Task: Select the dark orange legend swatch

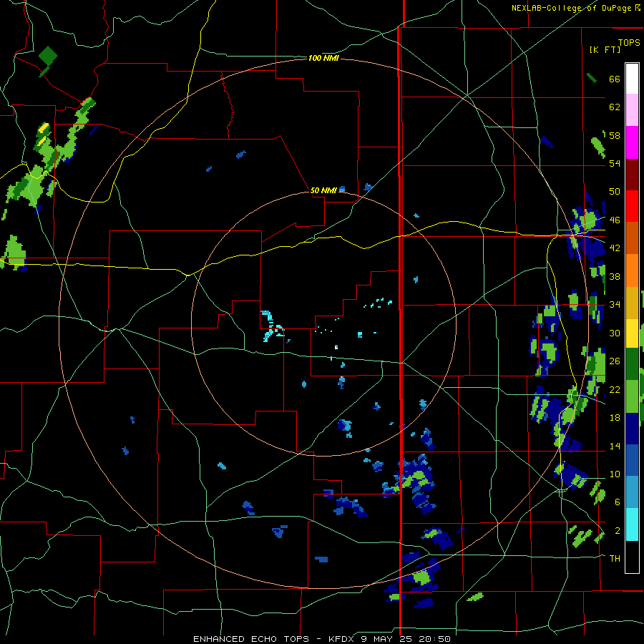Action: pyautogui.click(x=632, y=238)
